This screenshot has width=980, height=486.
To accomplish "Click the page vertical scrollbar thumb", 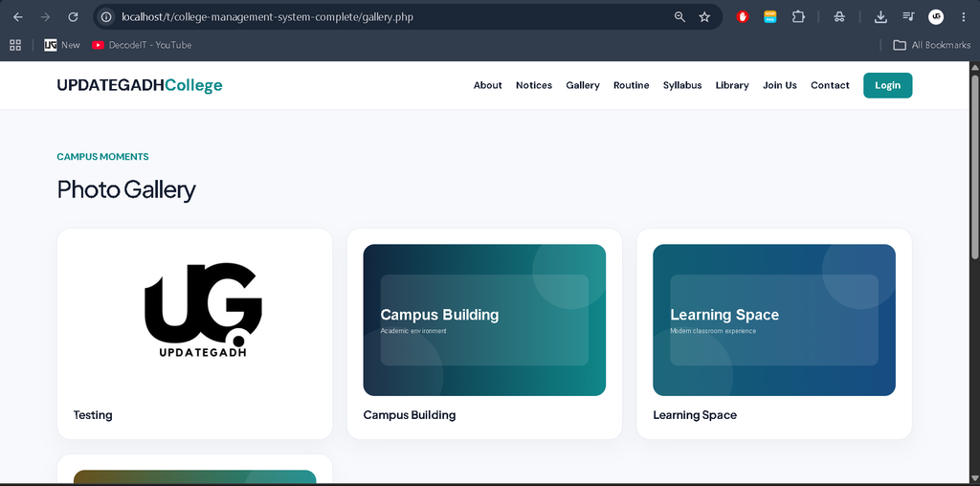I will click(x=974, y=166).
